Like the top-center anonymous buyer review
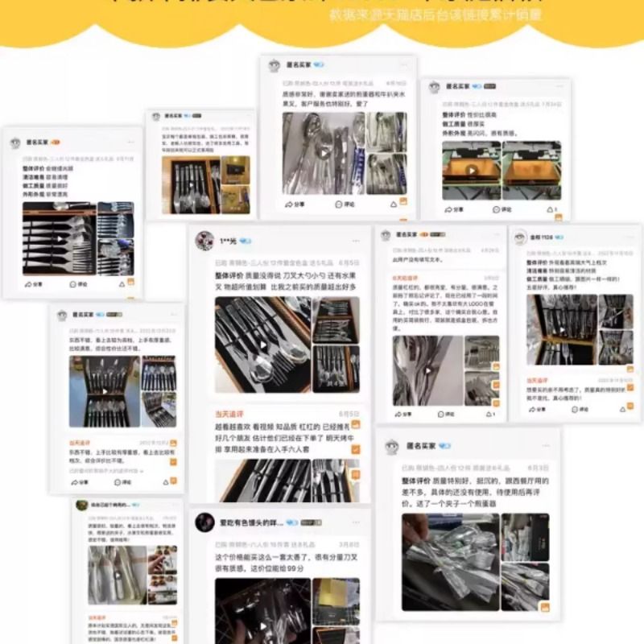 (394, 204)
